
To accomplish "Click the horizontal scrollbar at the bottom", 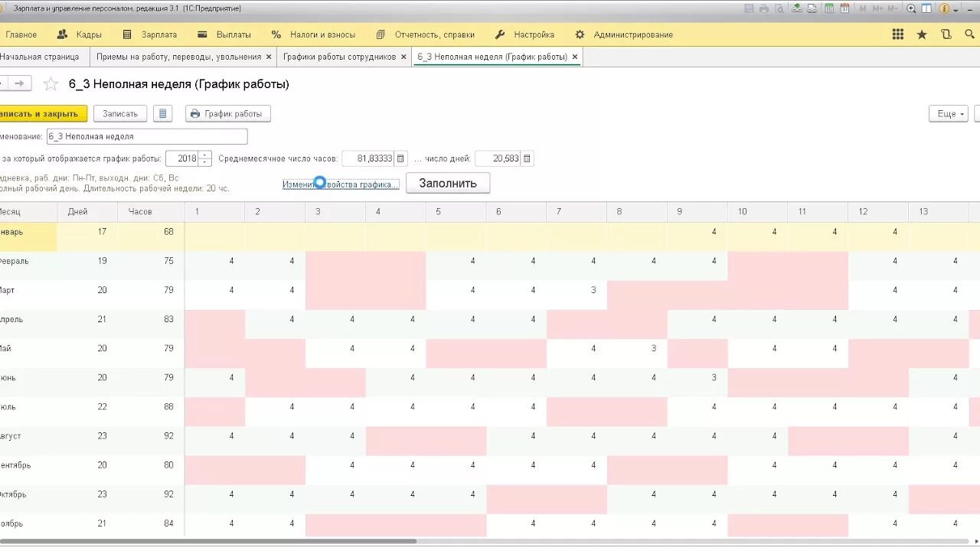I will point(208,541).
